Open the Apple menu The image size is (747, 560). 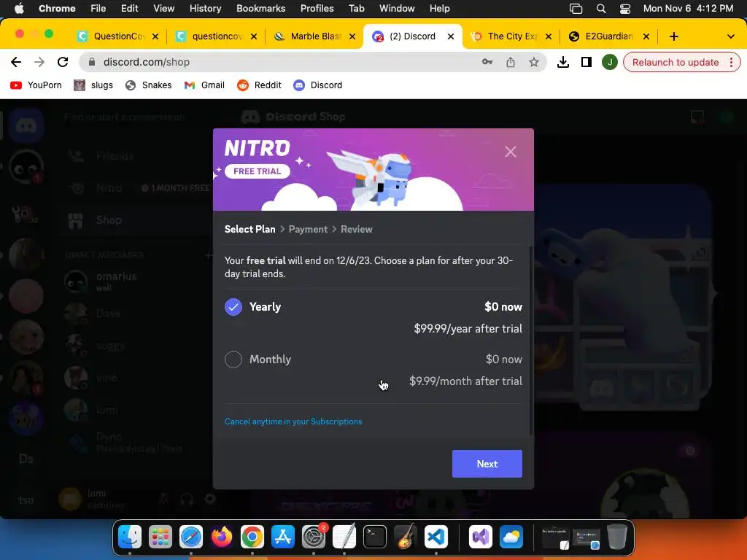18,8
